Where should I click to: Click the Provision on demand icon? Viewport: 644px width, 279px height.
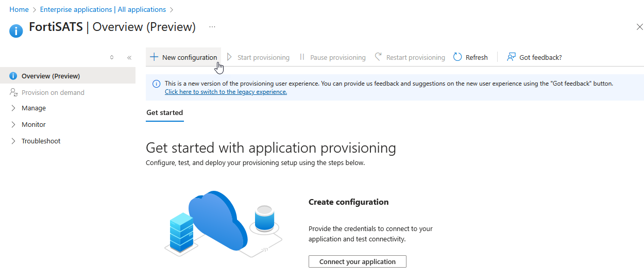click(x=13, y=93)
